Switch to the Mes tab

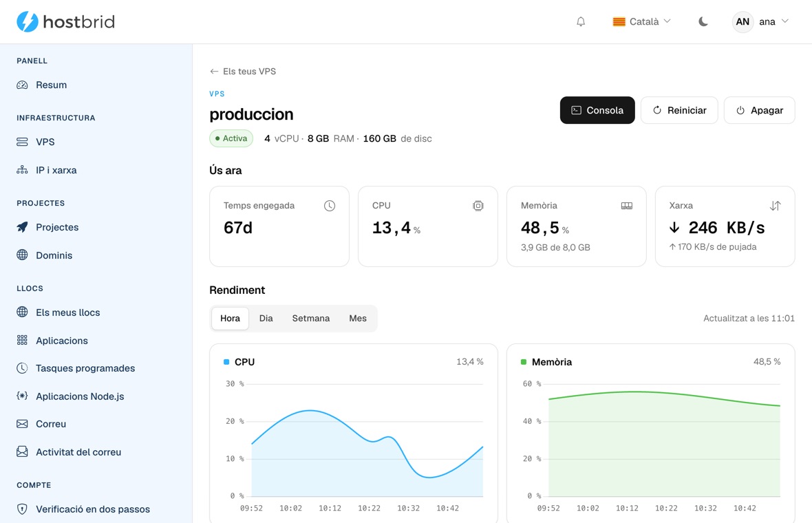pyautogui.click(x=358, y=319)
